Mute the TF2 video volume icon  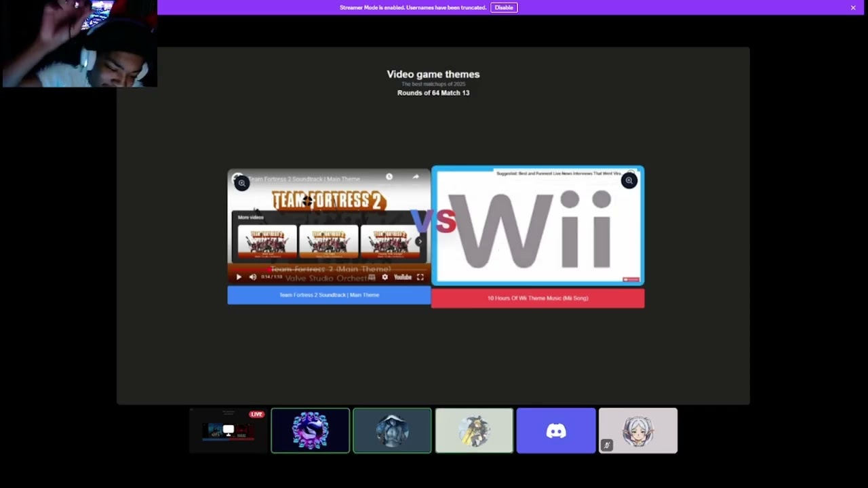coord(253,277)
